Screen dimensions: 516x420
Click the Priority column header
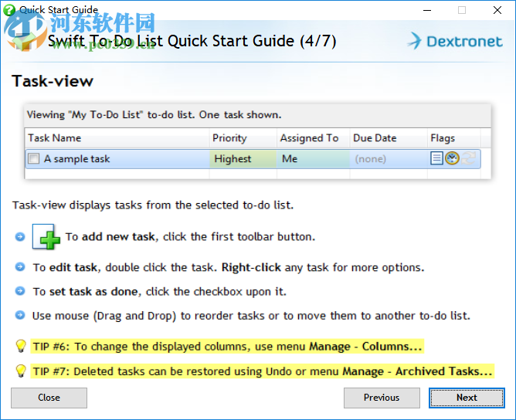[243, 137]
